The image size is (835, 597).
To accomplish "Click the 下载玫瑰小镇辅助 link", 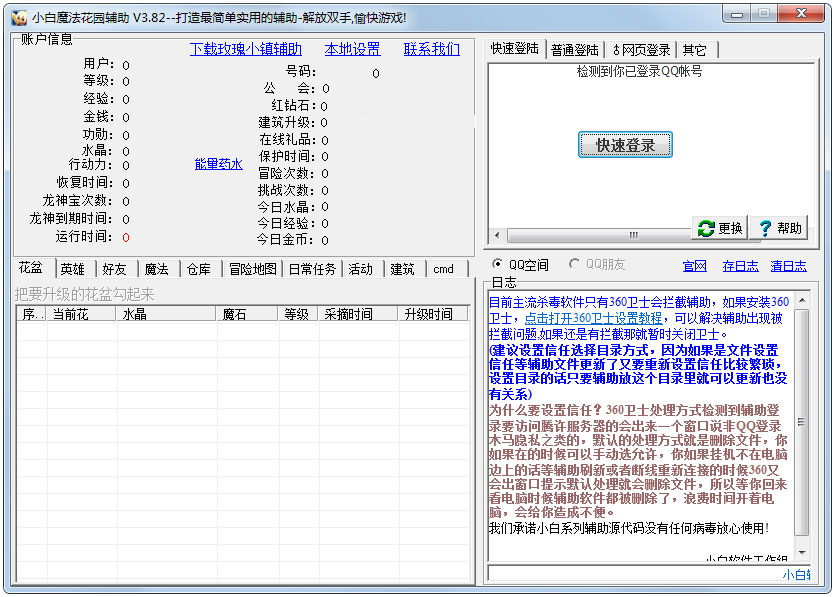I will (x=245, y=49).
